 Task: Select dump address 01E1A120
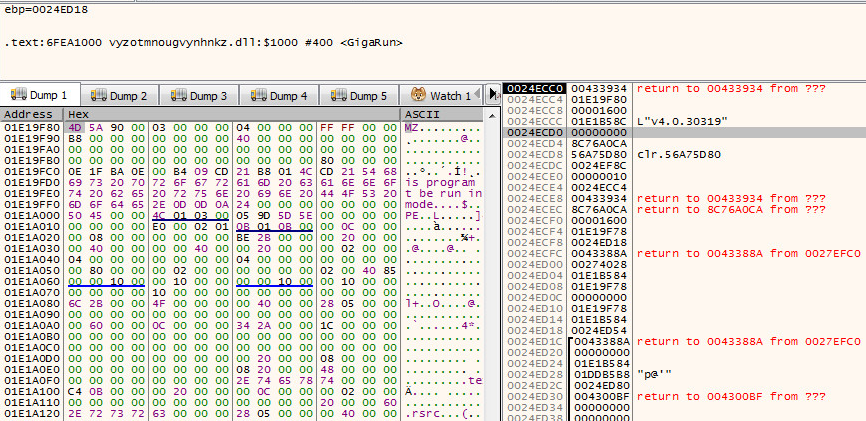pos(32,413)
